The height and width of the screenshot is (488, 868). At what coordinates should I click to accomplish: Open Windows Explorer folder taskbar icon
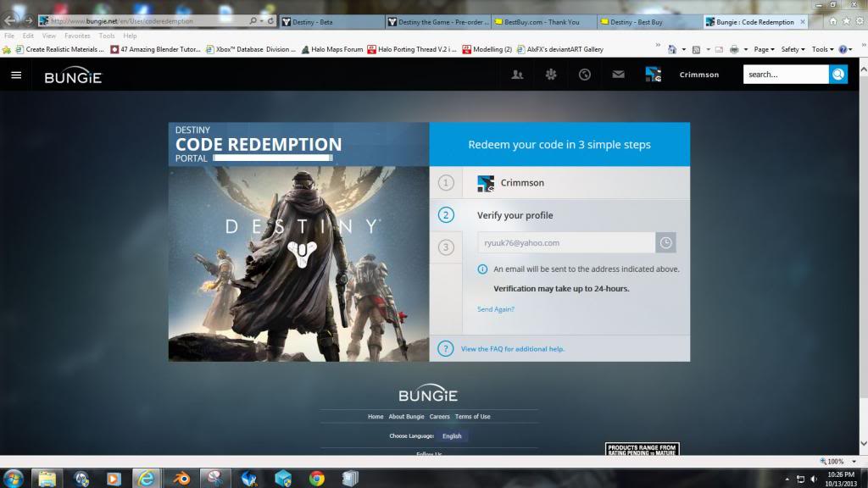coord(47,478)
